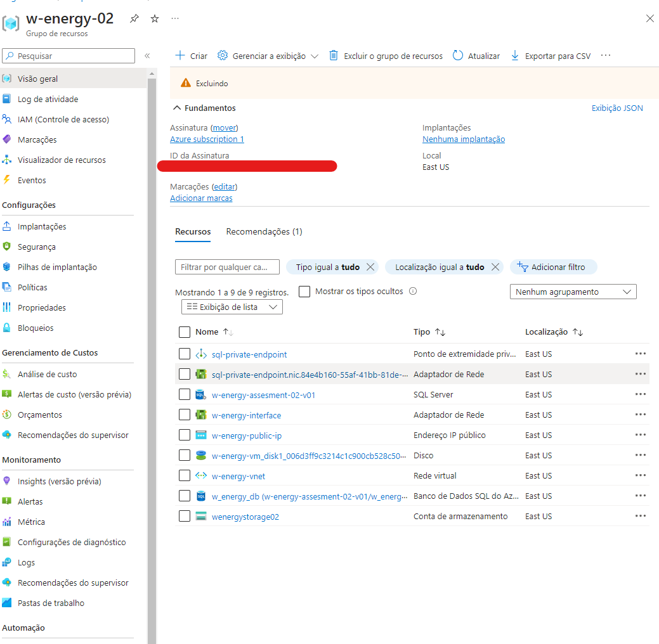
Task: Open the Exibição de lista view dropdown
Action: pyautogui.click(x=232, y=307)
